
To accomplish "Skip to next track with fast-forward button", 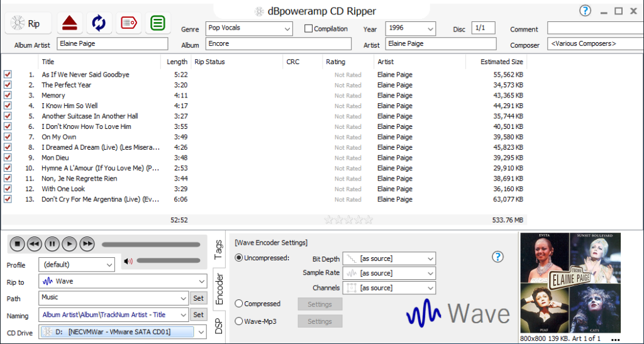I will pos(87,244).
